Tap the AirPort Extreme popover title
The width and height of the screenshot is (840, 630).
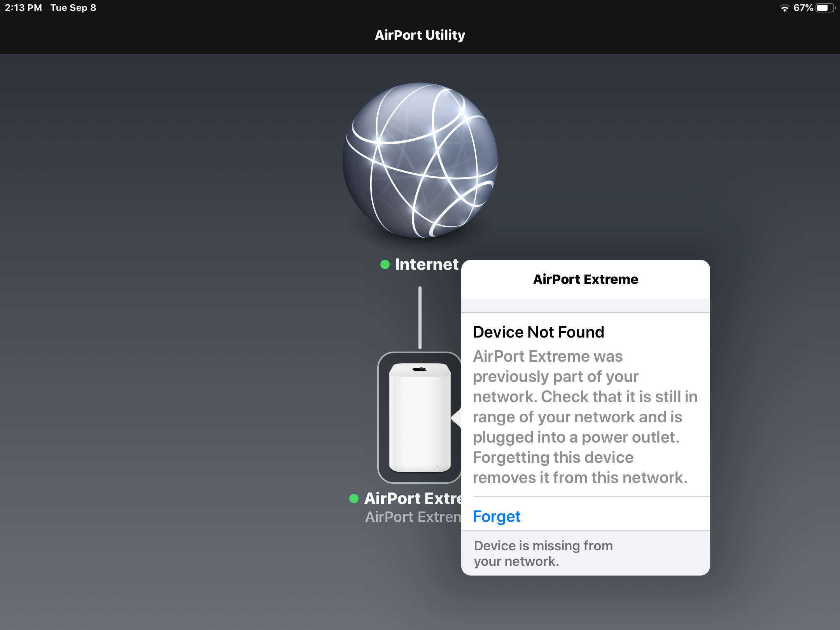click(x=585, y=279)
